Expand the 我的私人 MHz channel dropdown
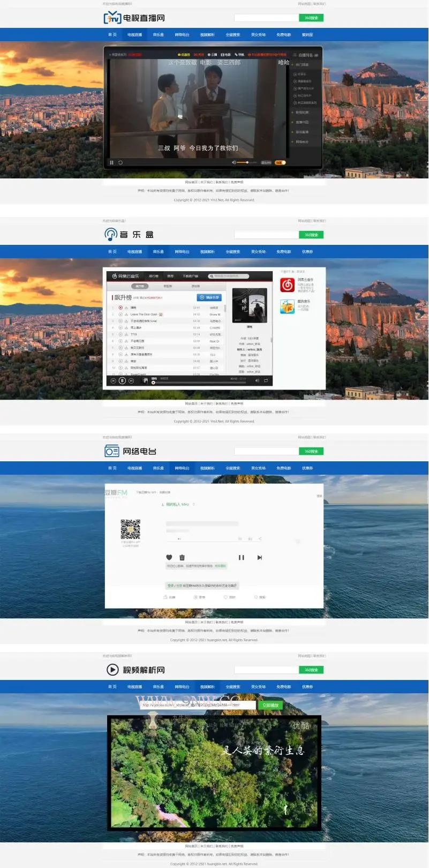This screenshot has height=868, width=429. click(194, 504)
